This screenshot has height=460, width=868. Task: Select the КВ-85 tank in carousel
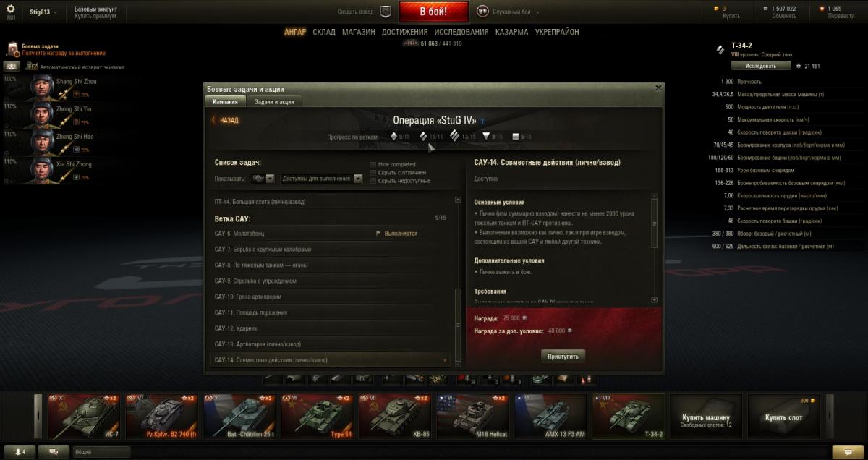click(x=396, y=417)
